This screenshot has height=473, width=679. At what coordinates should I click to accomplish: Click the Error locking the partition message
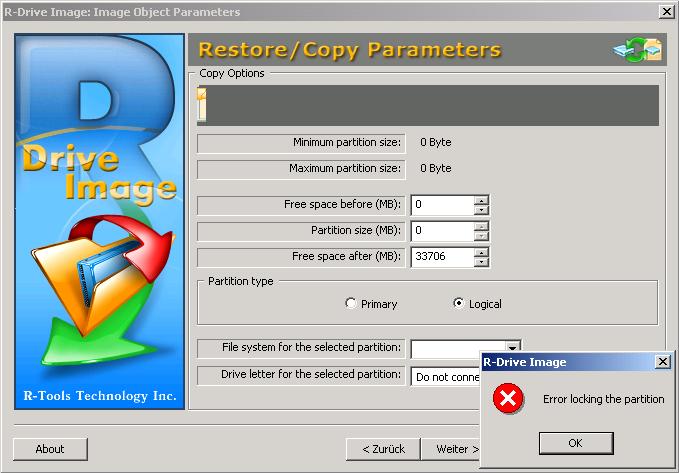pos(604,399)
